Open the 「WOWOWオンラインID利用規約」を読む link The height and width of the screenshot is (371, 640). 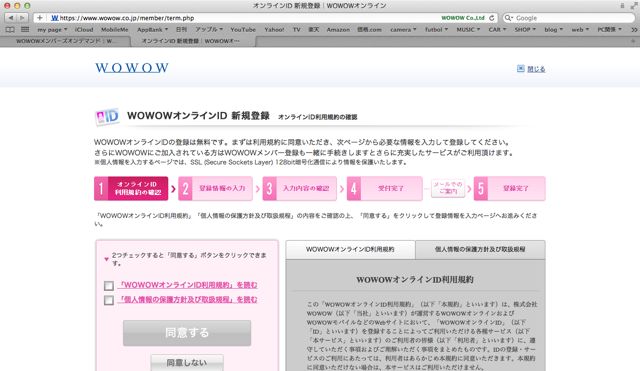pyautogui.click(x=188, y=285)
